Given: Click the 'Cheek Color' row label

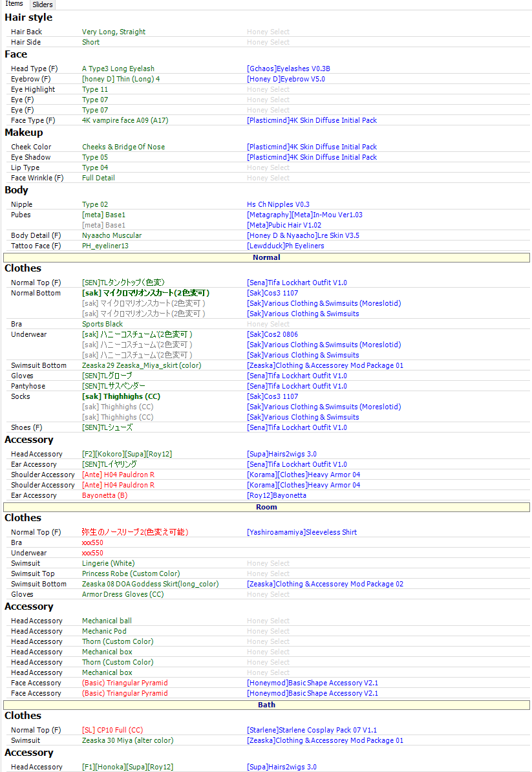Looking at the screenshot, I should [x=31, y=147].
